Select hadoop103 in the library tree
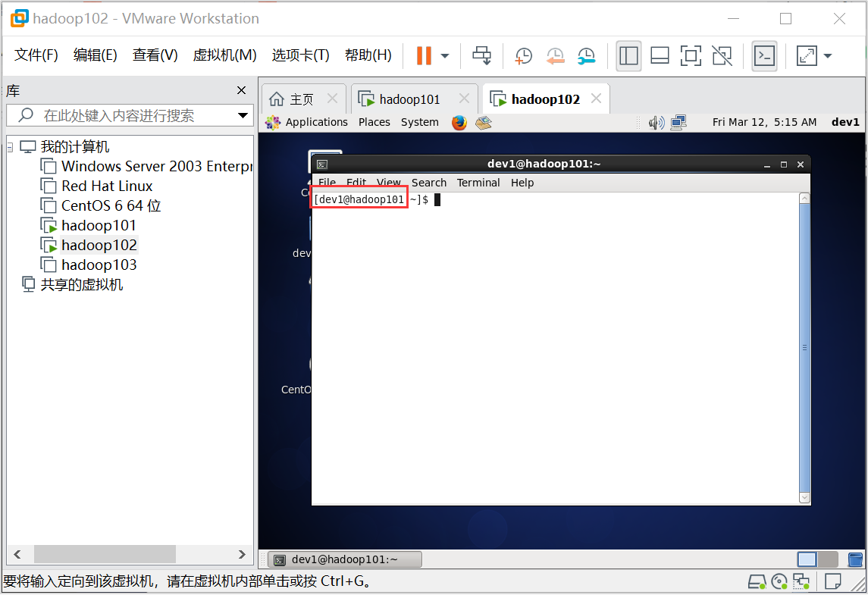The image size is (868, 595). pos(89,265)
